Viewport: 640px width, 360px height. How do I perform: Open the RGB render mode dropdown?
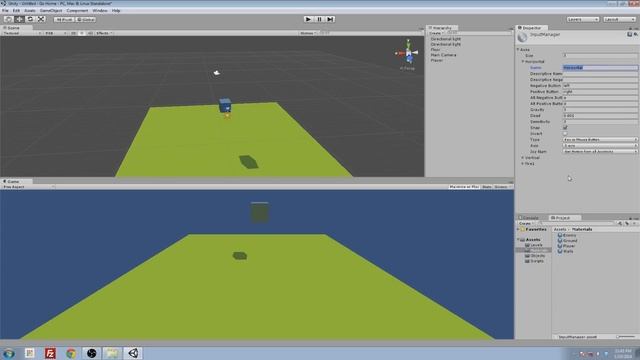pyautogui.click(x=56, y=33)
